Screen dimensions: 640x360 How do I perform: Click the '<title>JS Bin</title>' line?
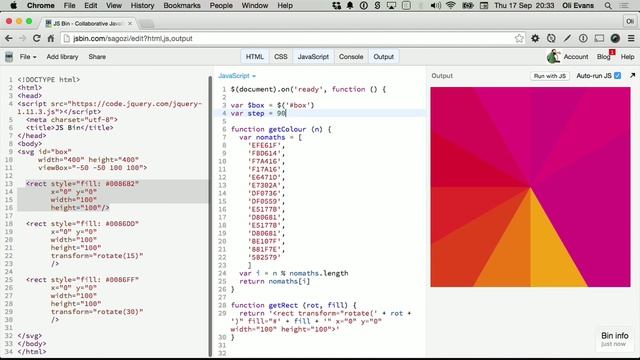tap(70, 128)
